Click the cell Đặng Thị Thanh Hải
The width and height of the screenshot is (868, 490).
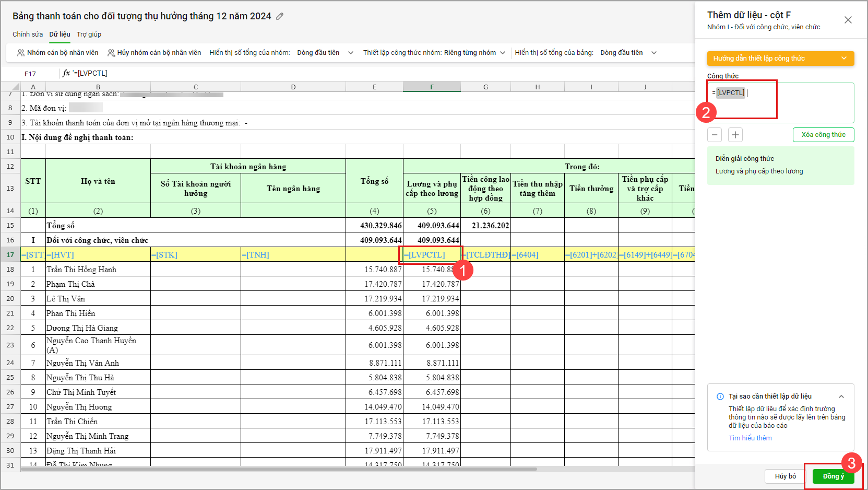[98, 451]
